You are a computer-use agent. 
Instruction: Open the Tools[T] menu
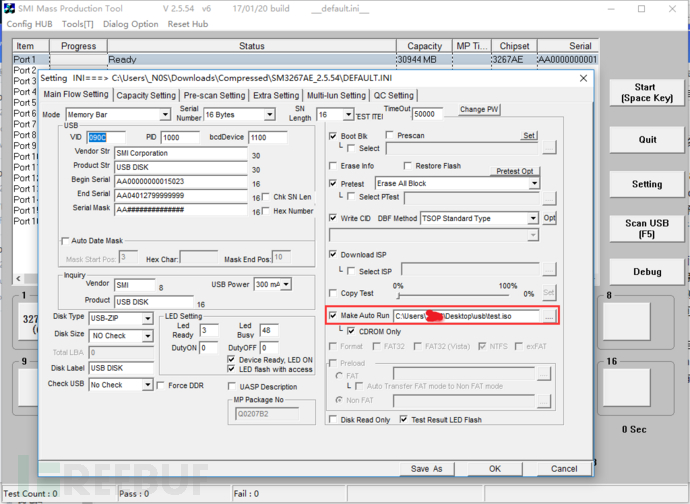coord(77,24)
